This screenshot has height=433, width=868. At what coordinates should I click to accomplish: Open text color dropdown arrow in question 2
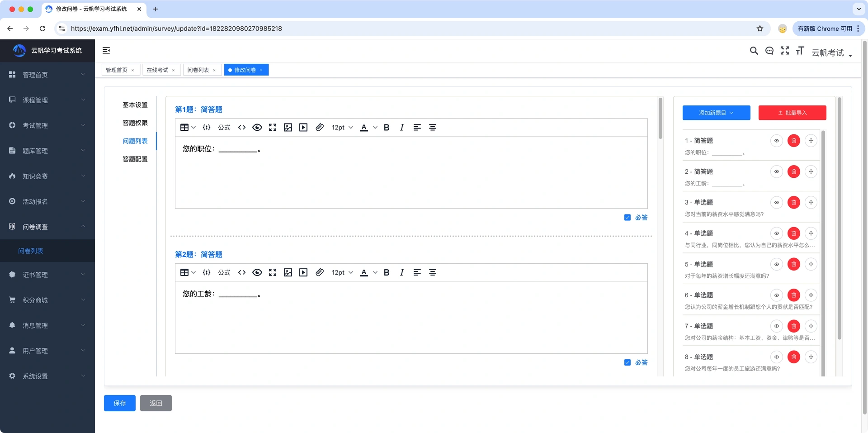(375, 272)
